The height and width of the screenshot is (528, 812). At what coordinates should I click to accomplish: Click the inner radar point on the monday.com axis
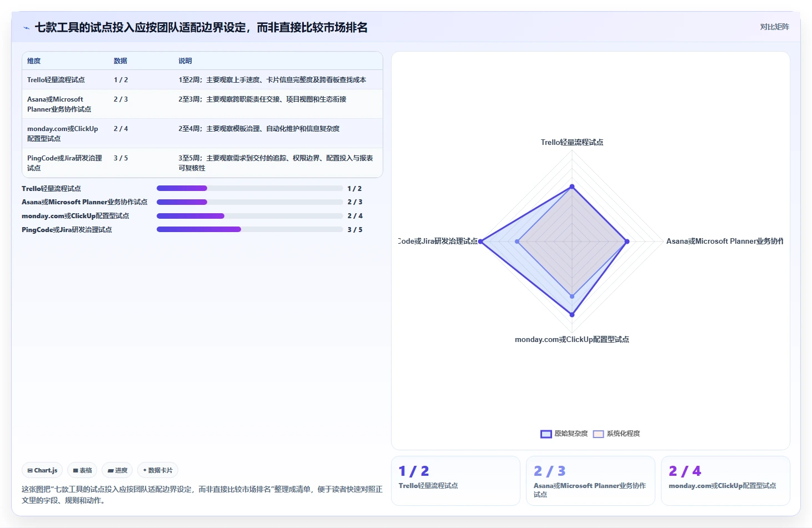click(x=572, y=296)
